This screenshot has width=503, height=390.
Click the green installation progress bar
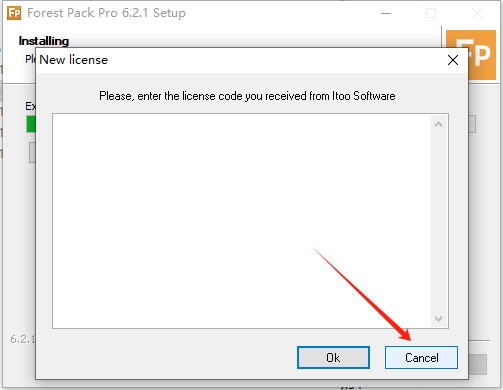31,124
